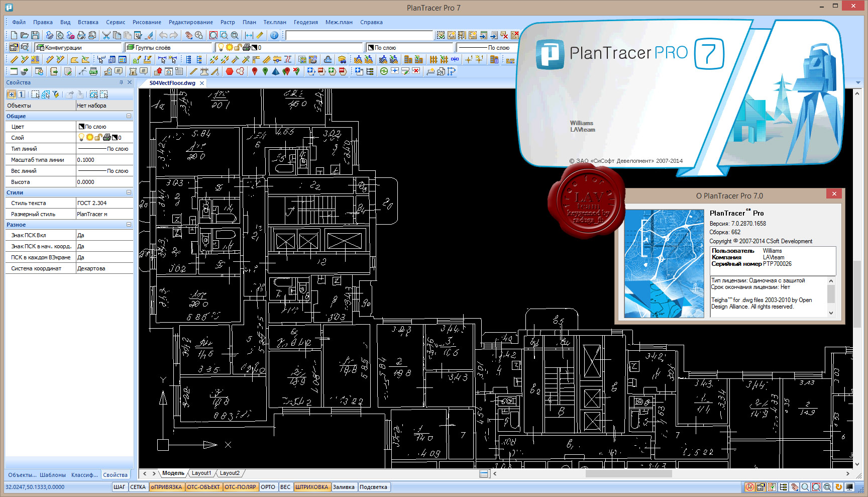Select the garage with car icon
This screenshot has height=497, width=868.
[x=342, y=59]
